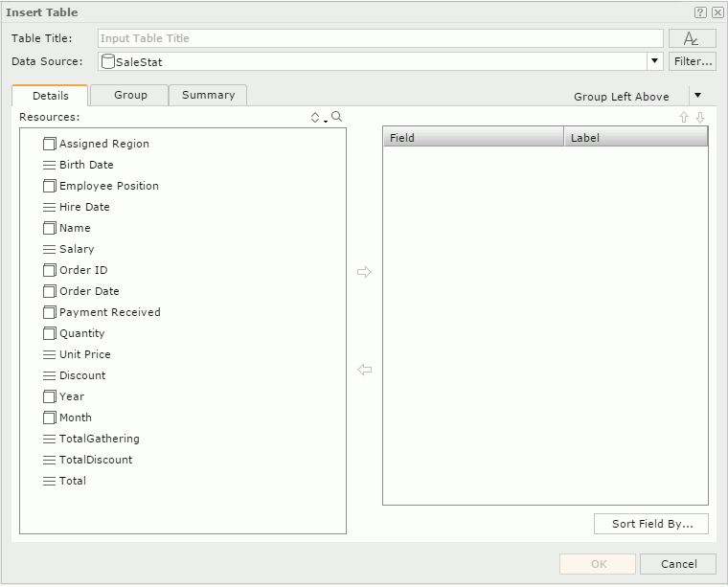Choose the TotalGathering resource item
728x587 pixels.
coord(99,439)
